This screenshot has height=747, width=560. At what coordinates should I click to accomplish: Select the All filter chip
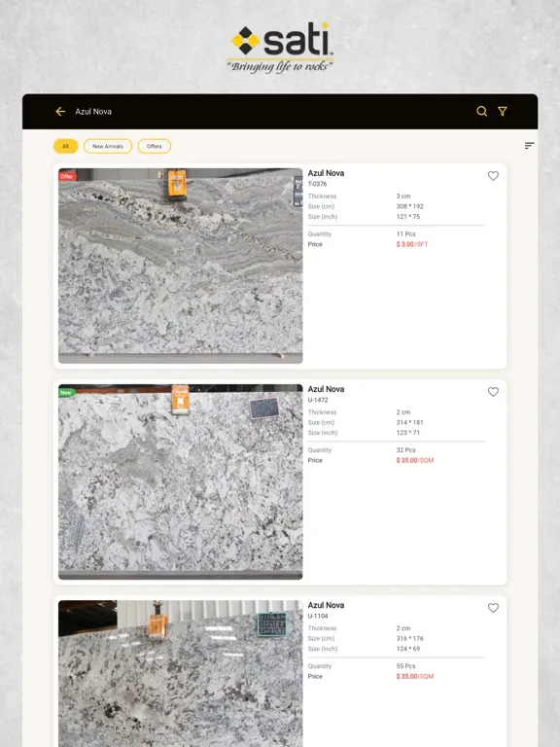[x=66, y=146]
